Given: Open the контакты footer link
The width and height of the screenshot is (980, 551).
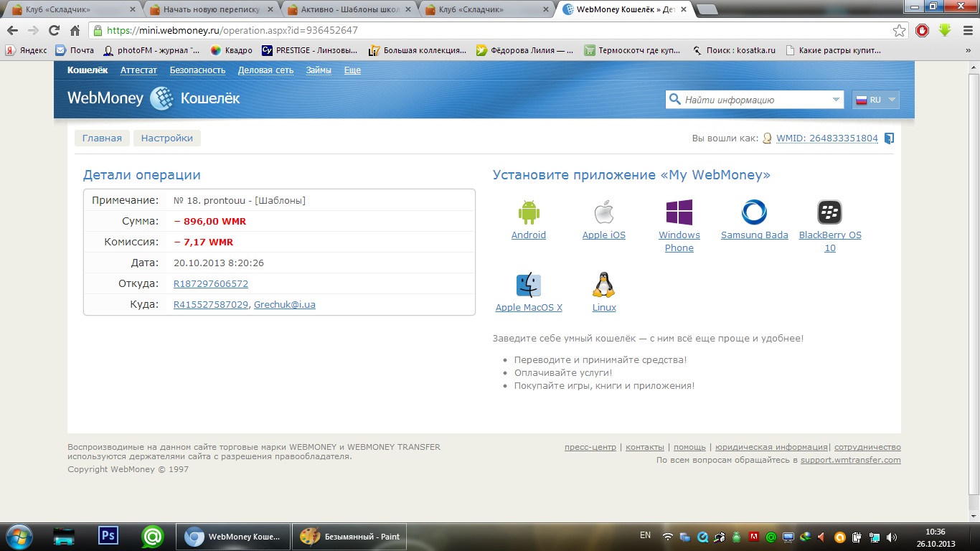Looking at the screenshot, I should (645, 448).
